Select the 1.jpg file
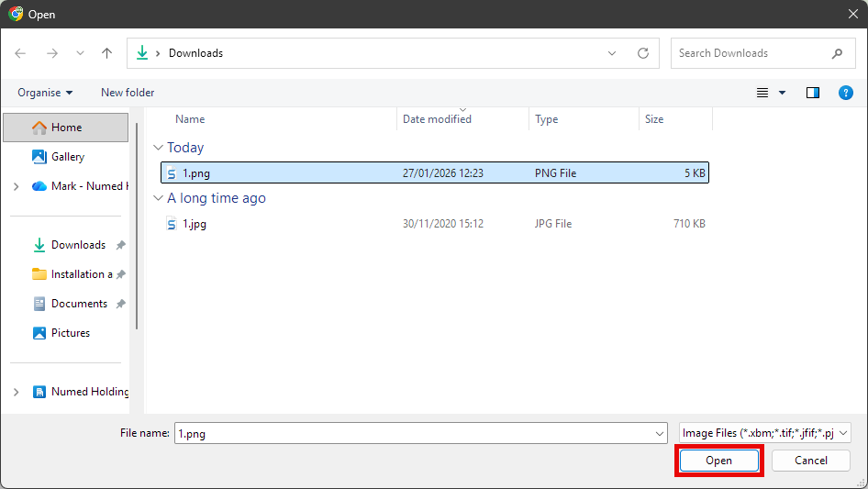Screen dimensions: 868x489 [x=194, y=224]
